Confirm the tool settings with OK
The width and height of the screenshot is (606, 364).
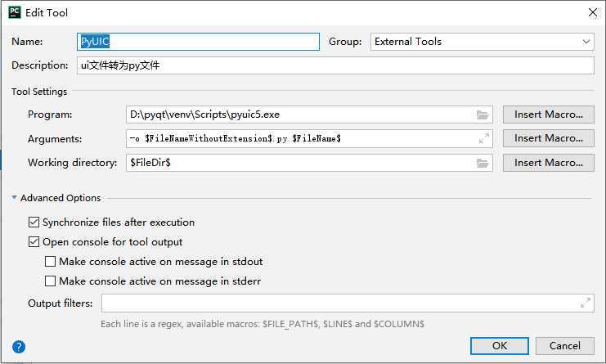tap(500, 345)
